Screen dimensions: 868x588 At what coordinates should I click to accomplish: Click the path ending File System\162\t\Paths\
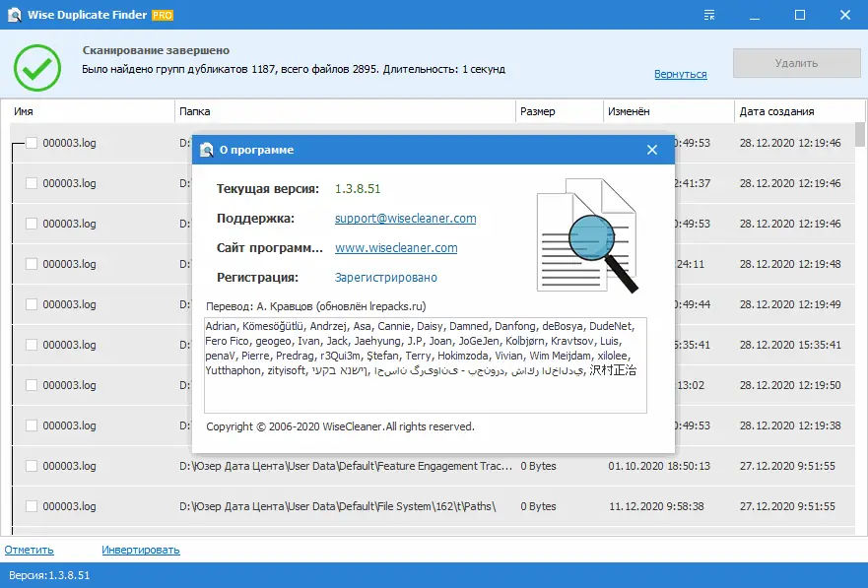click(x=338, y=506)
